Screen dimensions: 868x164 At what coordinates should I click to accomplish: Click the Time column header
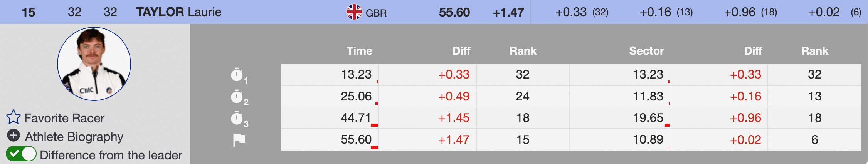[359, 51]
